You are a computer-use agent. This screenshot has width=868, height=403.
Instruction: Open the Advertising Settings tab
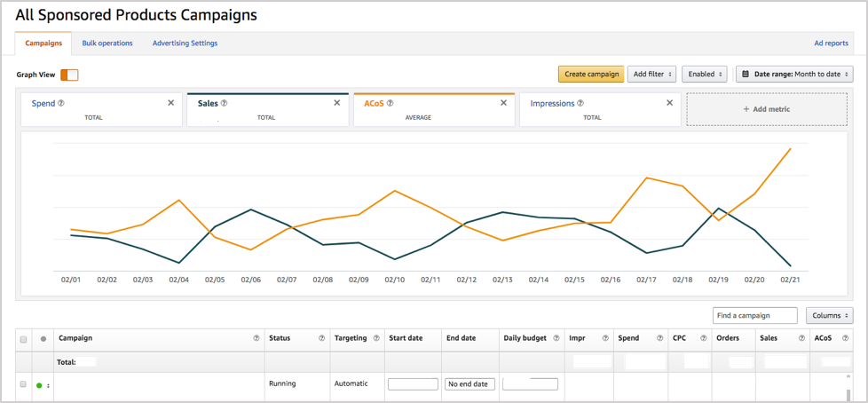click(x=185, y=43)
